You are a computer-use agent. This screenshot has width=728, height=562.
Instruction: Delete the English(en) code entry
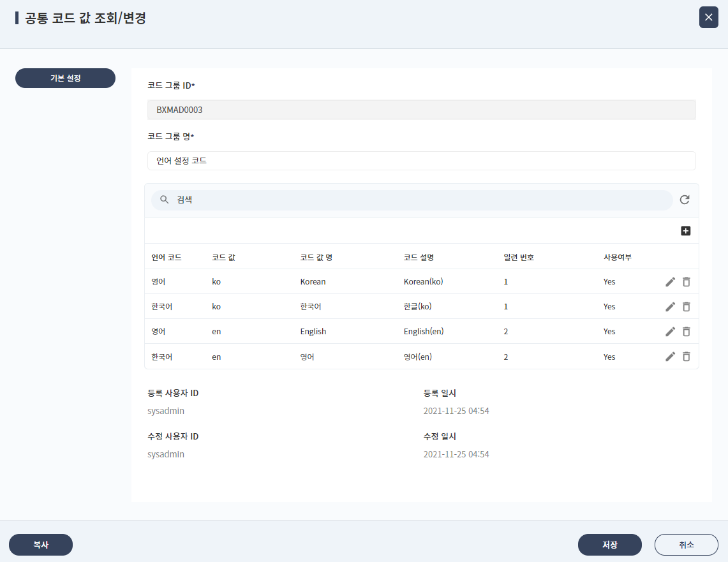687,331
